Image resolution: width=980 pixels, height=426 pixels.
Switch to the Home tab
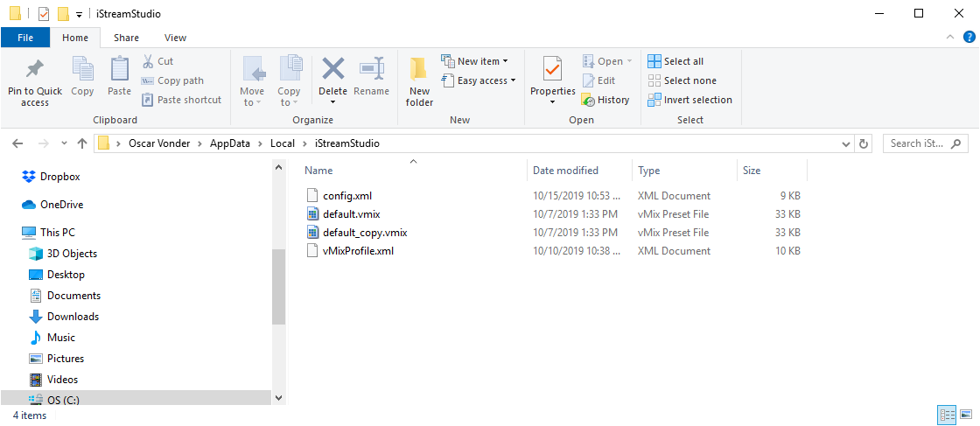click(75, 38)
